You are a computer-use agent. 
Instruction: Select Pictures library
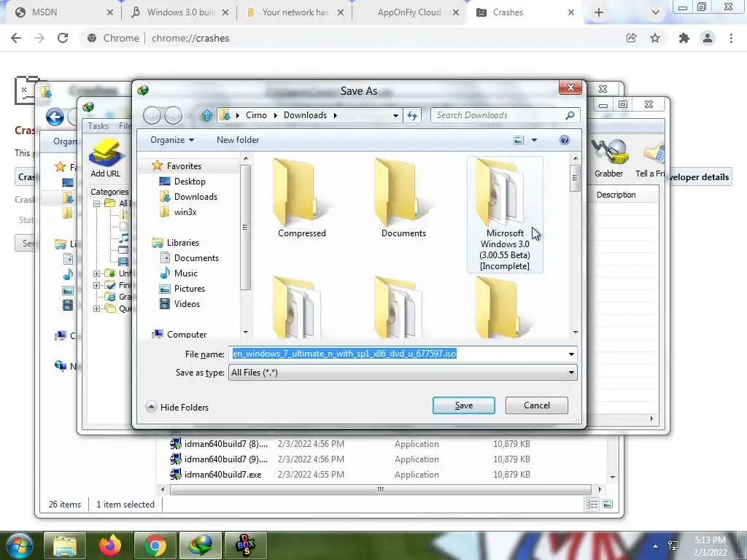(189, 288)
